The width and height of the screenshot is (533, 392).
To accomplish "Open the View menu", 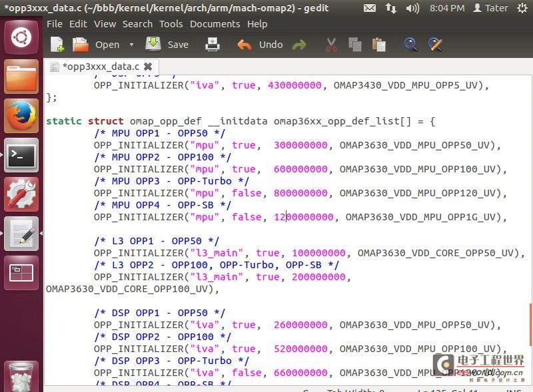I will tap(105, 24).
